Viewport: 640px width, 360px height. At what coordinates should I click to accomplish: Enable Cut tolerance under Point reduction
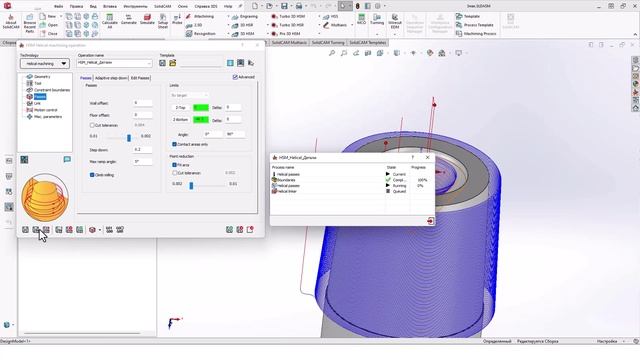tap(174, 173)
